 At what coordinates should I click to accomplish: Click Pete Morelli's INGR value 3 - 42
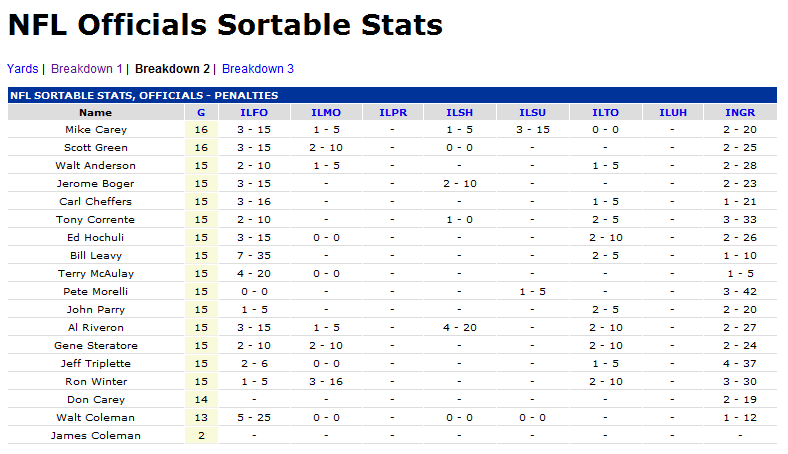(x=742, y=292)
